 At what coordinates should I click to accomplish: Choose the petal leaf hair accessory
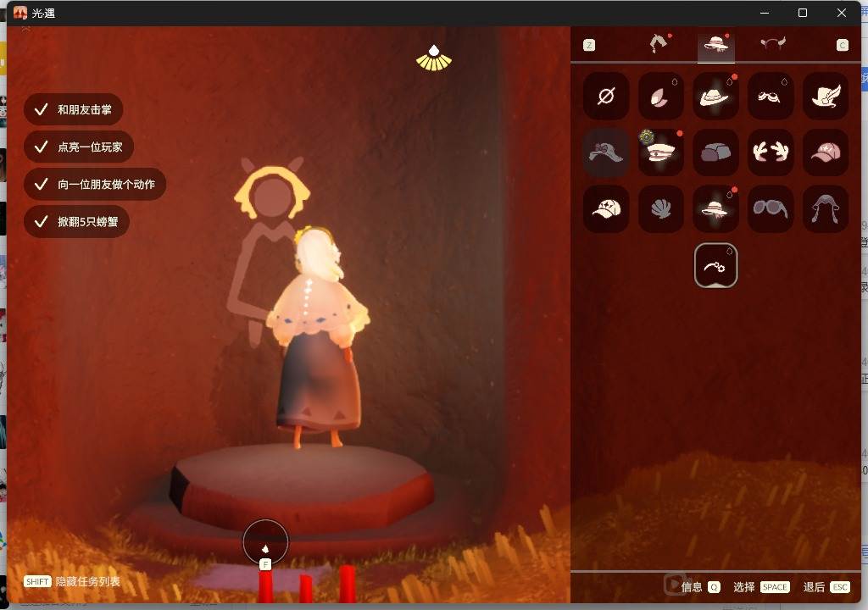pyautogui.click(x=661, y=96)
